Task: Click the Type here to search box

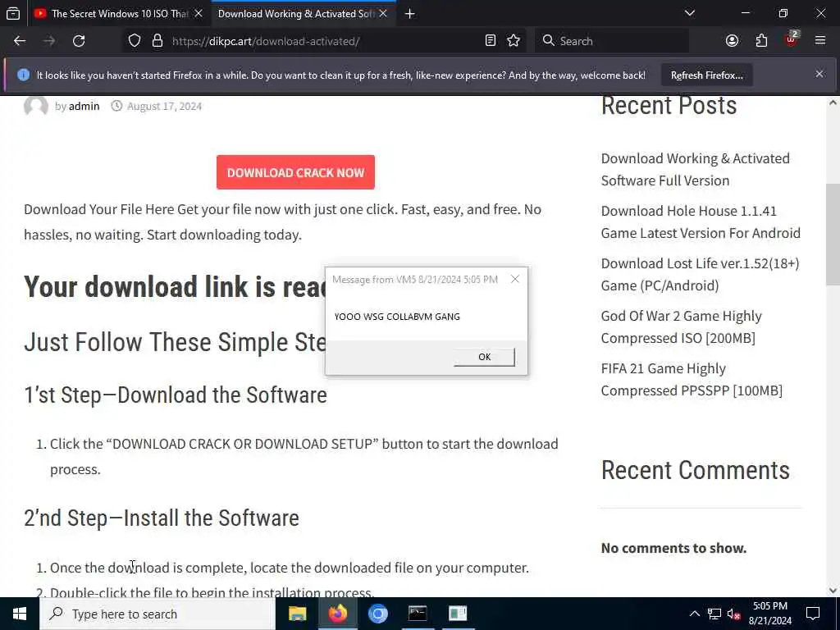Action: 157,614
